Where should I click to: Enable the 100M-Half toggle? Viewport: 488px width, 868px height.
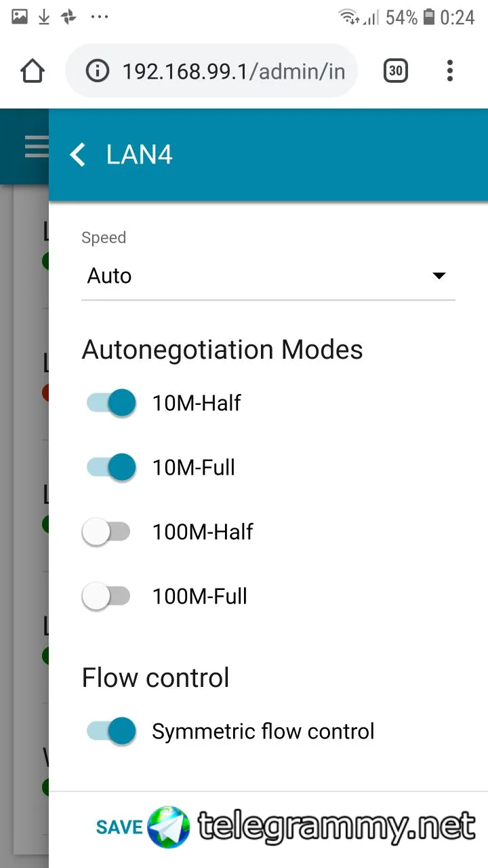(x=106, y=532)
